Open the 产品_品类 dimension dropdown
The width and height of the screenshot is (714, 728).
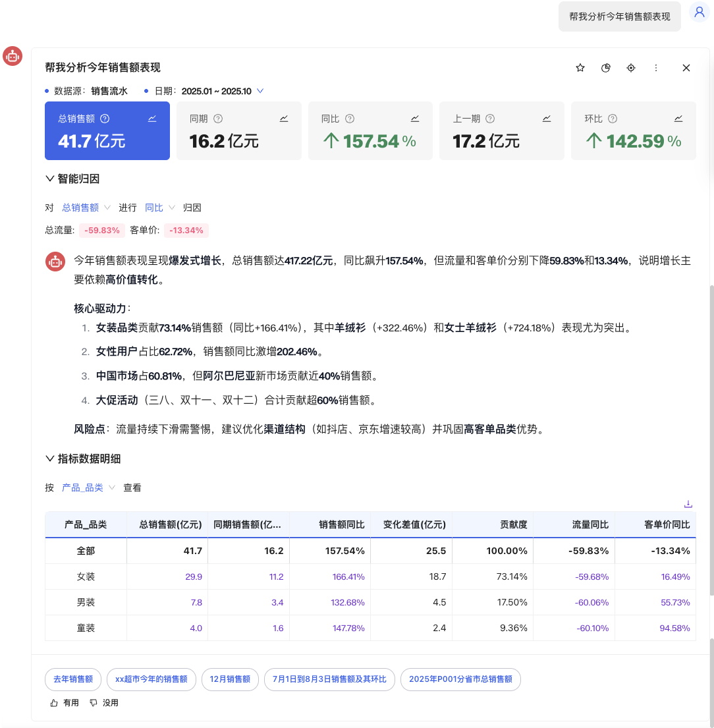tap(88, 488)
